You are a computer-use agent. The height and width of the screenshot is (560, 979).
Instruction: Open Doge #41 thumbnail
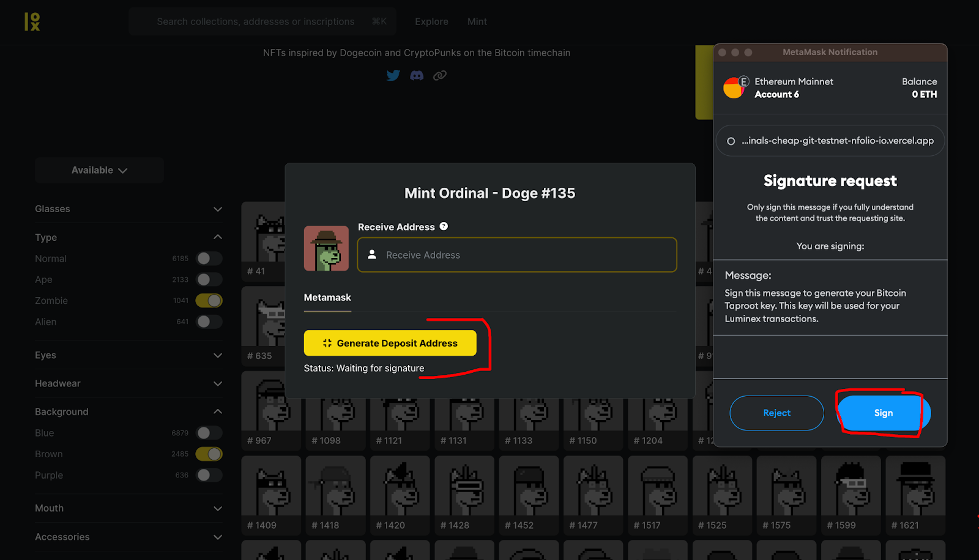264,241
